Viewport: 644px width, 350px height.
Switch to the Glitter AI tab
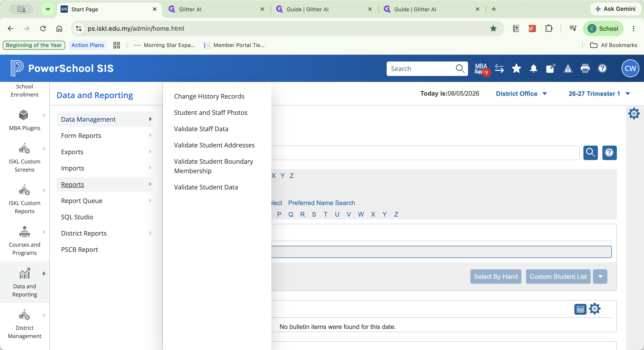(216, 9)
